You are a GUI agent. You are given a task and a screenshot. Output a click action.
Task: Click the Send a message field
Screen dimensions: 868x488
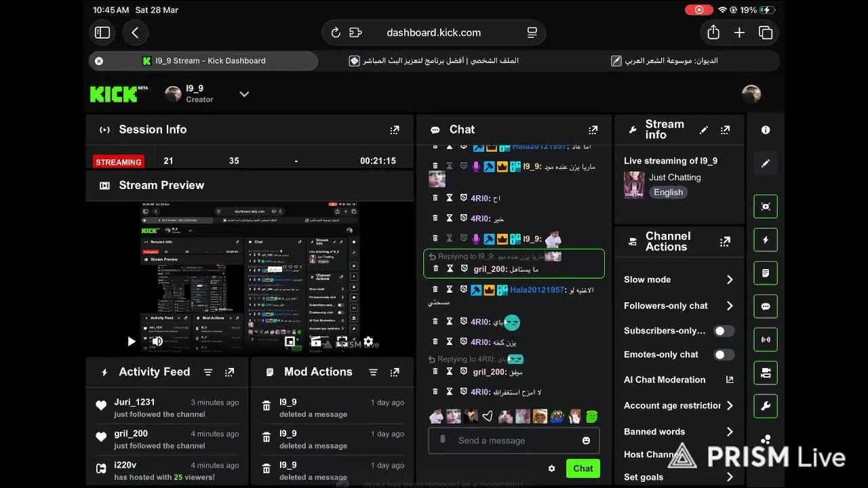point(514,440)
